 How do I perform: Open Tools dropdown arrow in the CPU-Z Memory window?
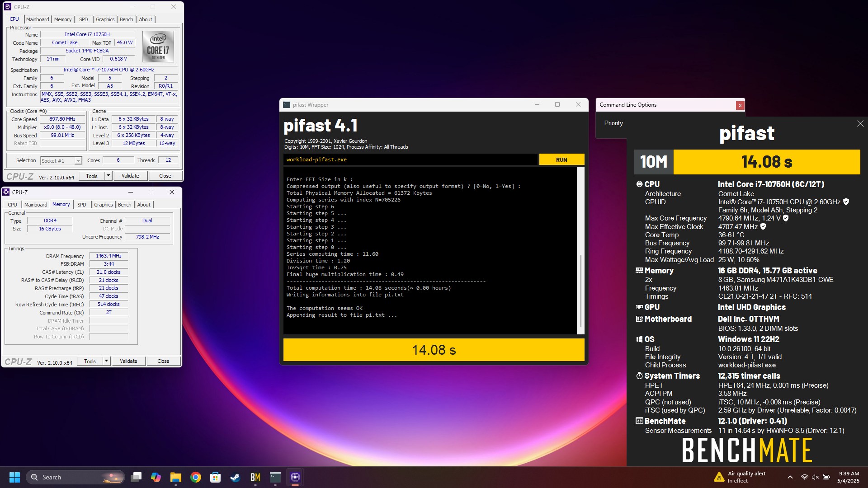106,361
